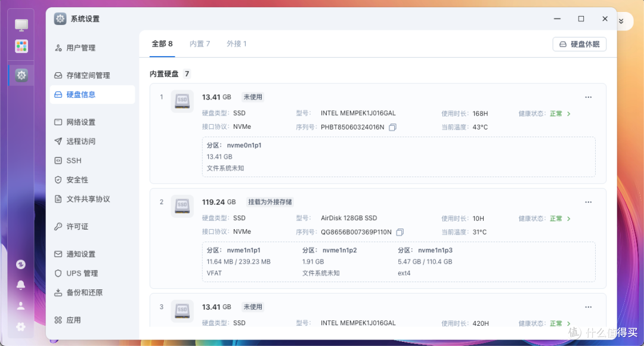This screenshot has height=346, width=644.
Task: Click temperature value 43°C
Action: pos(480,128)
